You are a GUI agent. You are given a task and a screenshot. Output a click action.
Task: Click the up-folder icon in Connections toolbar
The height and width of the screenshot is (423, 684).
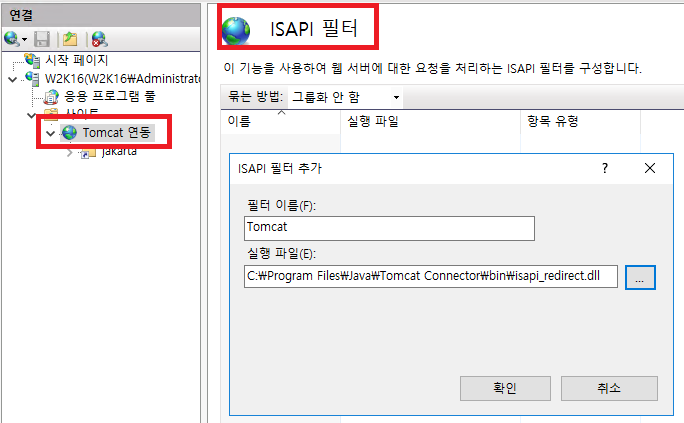point(70,39)
